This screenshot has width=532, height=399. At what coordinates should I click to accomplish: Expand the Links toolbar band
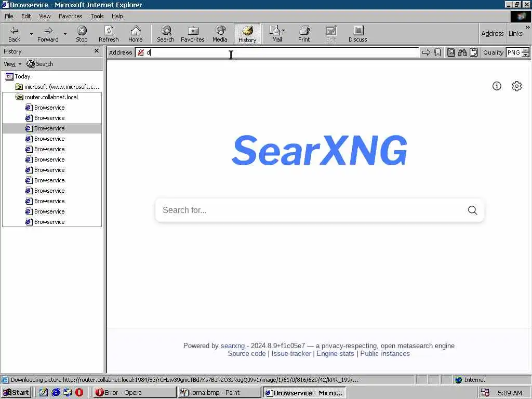click(x=515, y=34)
